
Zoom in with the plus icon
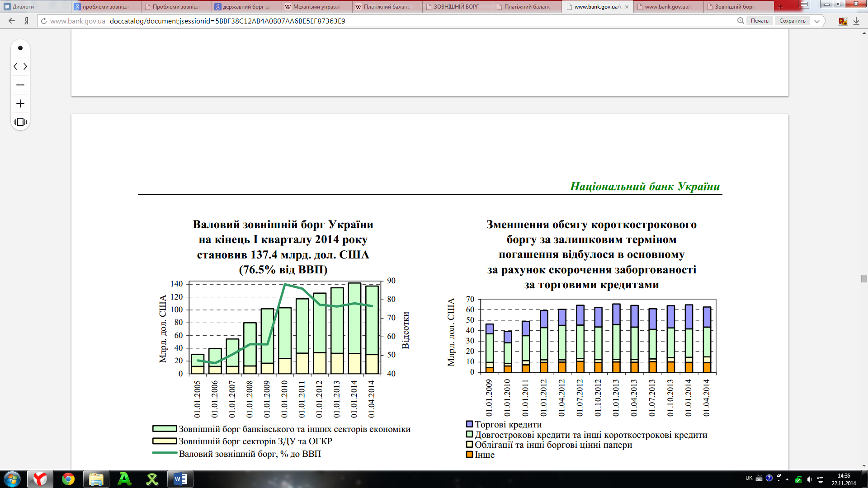point(20,103)
